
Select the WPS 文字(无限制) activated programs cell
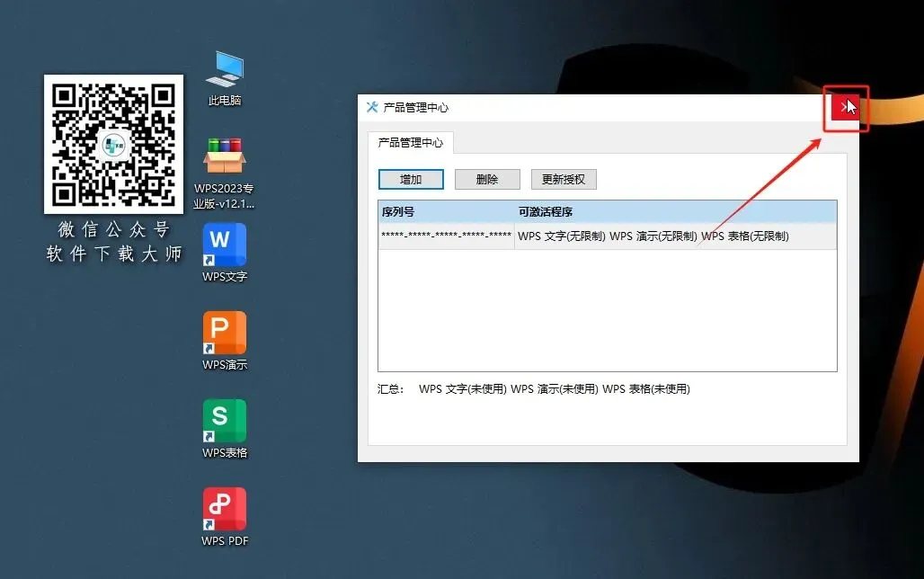pos(676,236)
